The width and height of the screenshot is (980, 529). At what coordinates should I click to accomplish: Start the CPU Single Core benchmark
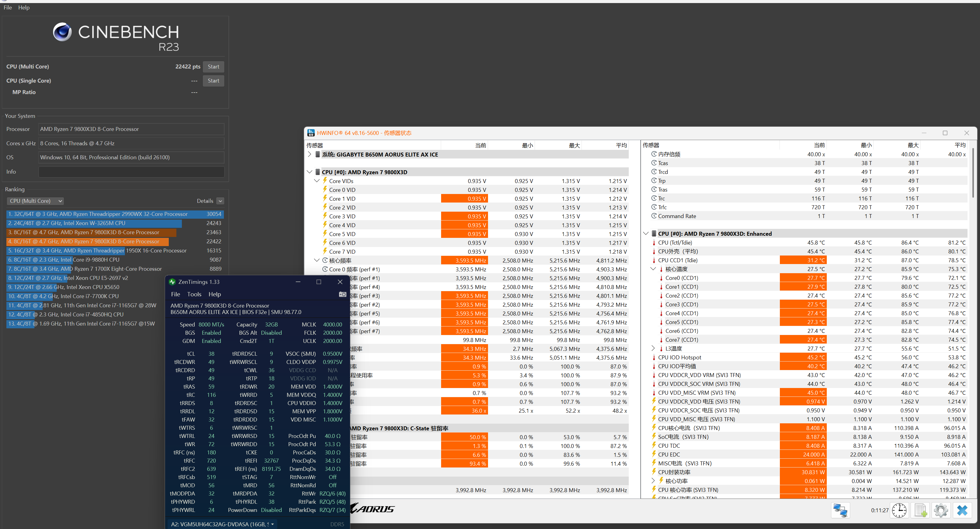pyautogui.click(x=213, y=81)
